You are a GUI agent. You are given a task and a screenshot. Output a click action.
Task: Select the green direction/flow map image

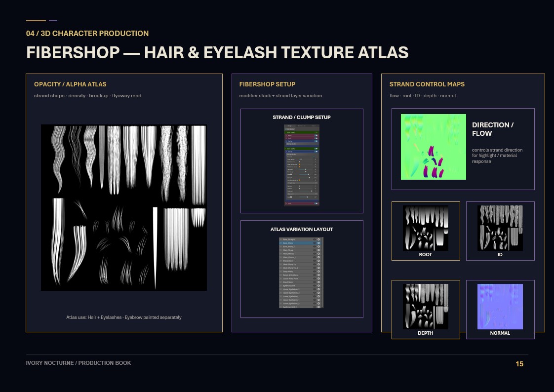tap(433, 147)
